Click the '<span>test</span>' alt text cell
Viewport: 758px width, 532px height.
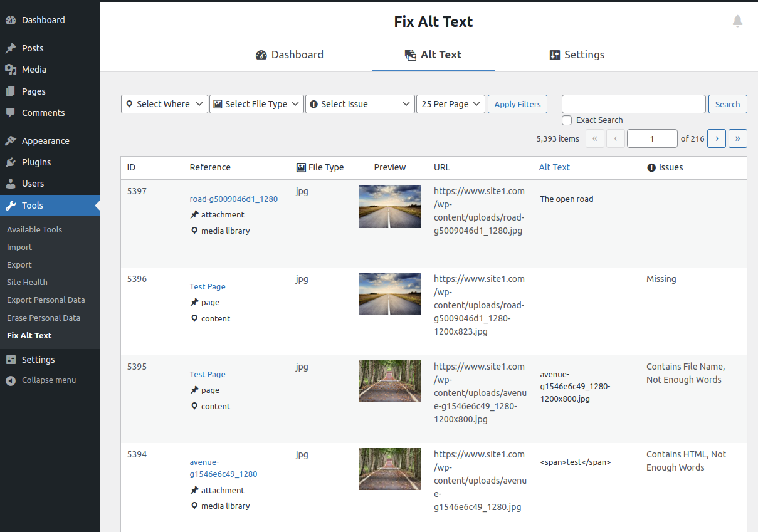(x=576, y=462)
